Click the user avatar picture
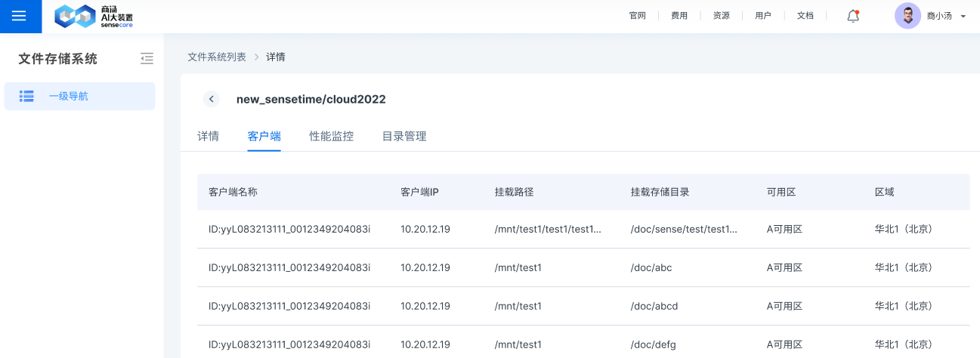The image size is (980, 358). pos(907,16)
